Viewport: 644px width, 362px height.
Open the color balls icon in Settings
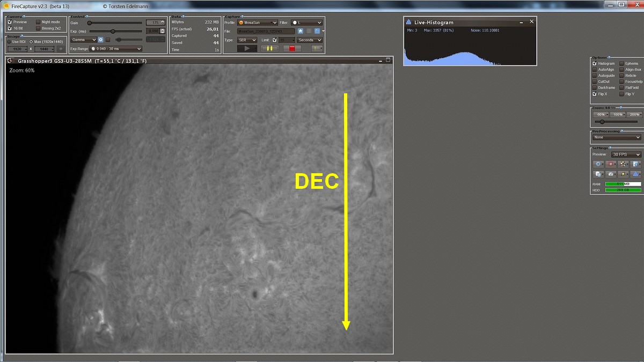[624, 164]
